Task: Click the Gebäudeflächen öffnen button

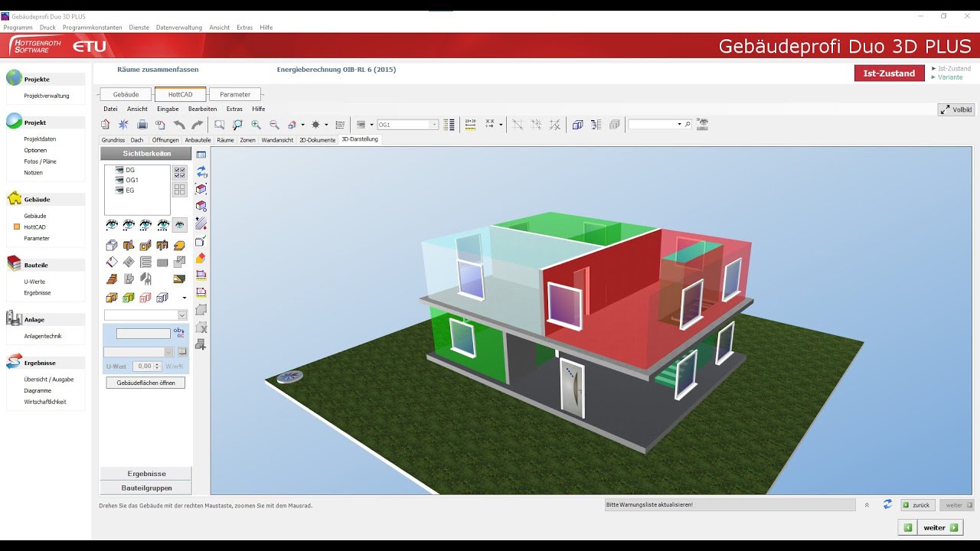Action: (145, 383)
